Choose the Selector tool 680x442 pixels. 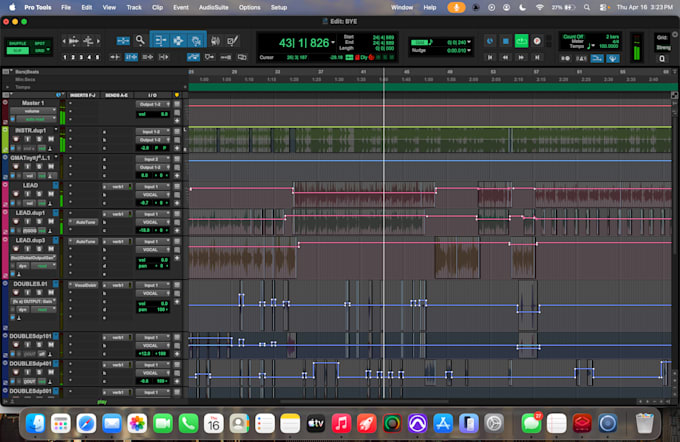(178, 40)
